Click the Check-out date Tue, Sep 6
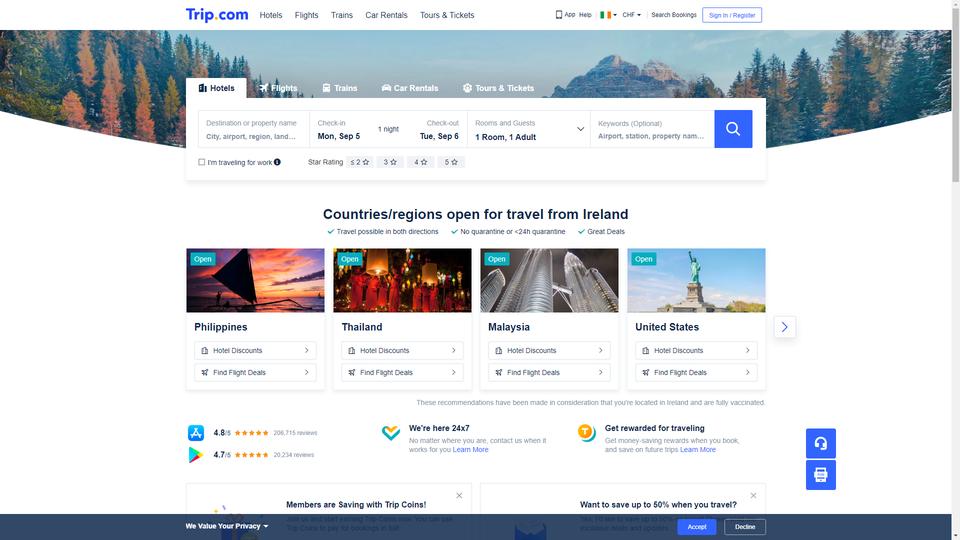The height and width of the screenshot is (540, 960). pyautogui.click(x=439, y=136)
